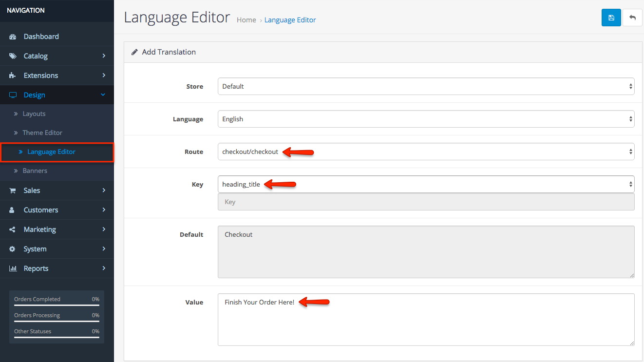Click the Marketing share icon

[x=13, y=229]
